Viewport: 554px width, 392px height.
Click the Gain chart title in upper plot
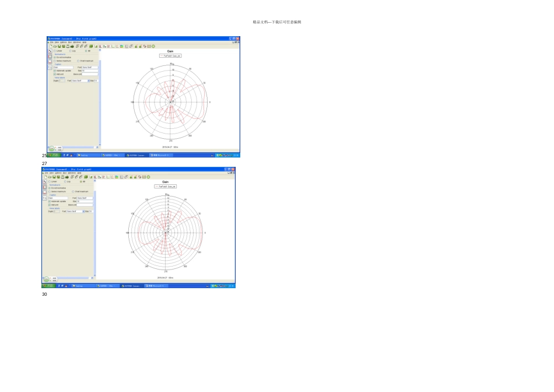click(170, 51)
